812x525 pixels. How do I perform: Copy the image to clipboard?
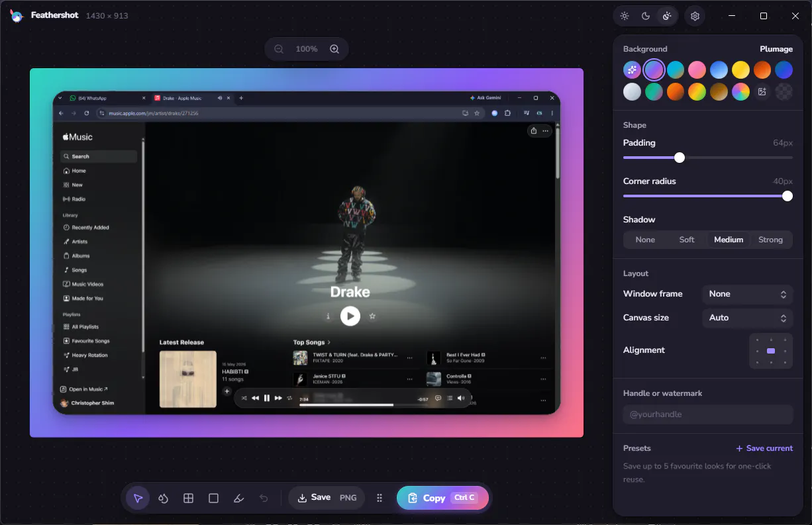(x=442, y=498)
